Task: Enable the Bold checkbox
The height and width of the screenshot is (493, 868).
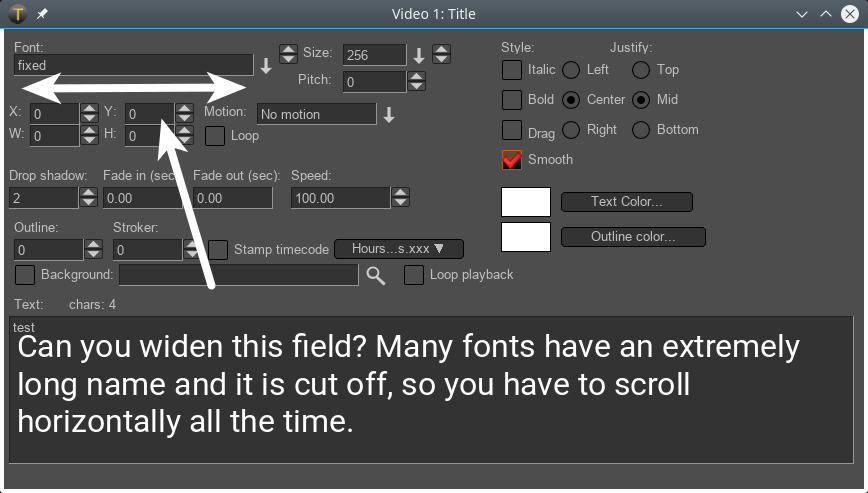Action: [x=512, y=100]
